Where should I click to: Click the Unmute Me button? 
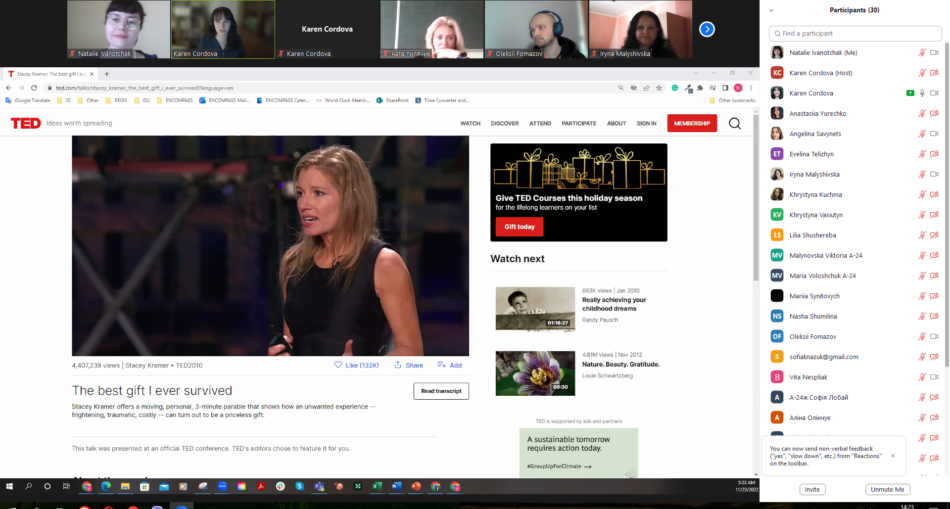pos(887,489)
